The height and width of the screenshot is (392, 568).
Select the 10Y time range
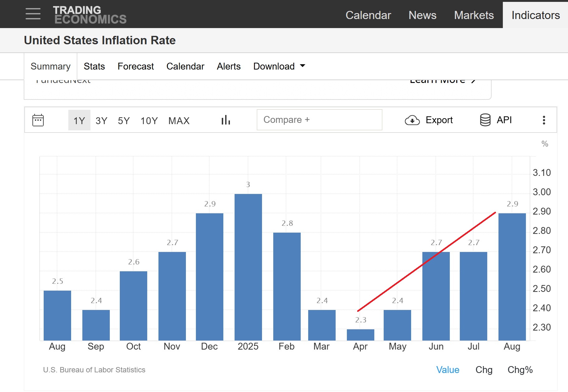point(149,120)
